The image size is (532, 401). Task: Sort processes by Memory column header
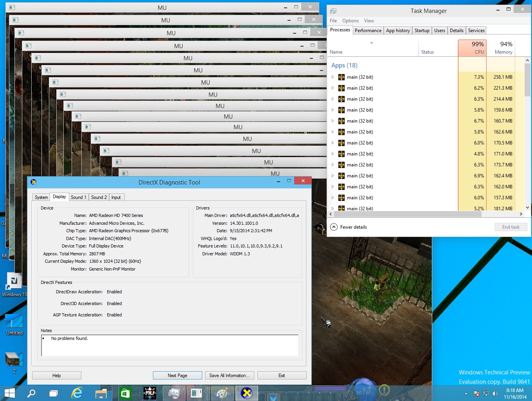[x=501, y=48]
